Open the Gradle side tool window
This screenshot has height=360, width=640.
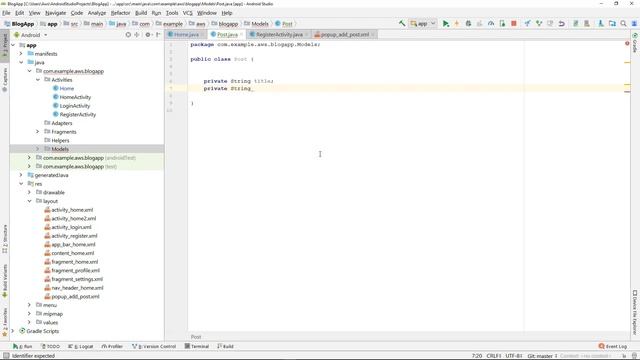tap(635, 43)
